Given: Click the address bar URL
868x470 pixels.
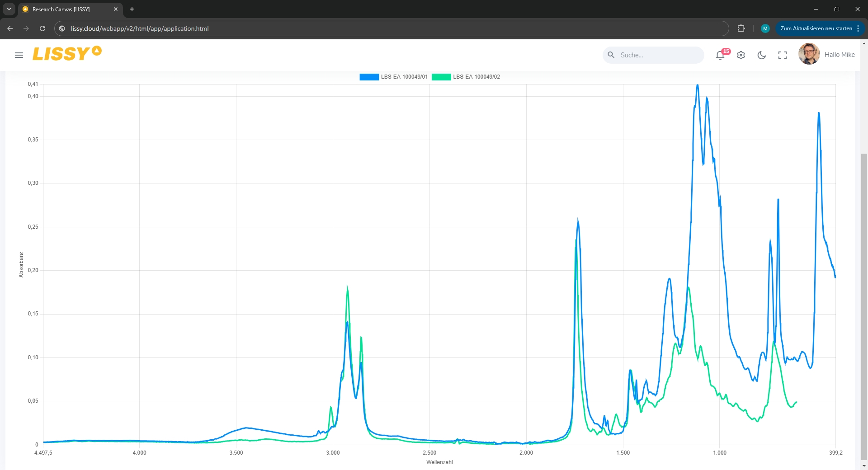Looking at the screenshot, I should pyautogui.click(x=140, y=28).
